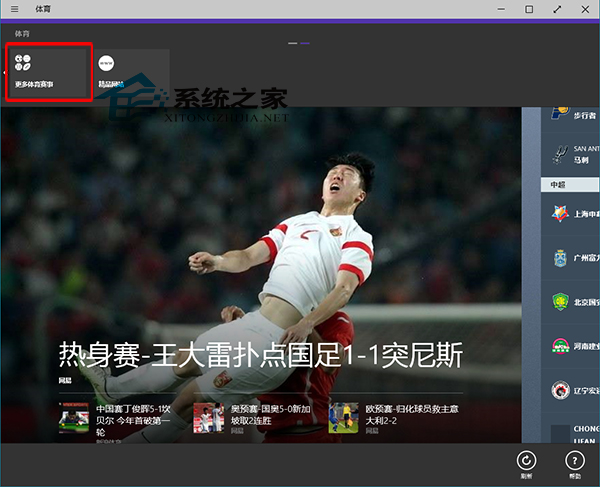Click the 网易 source under the headline
This screenshot has height=487, width=600.
[65, 380]
